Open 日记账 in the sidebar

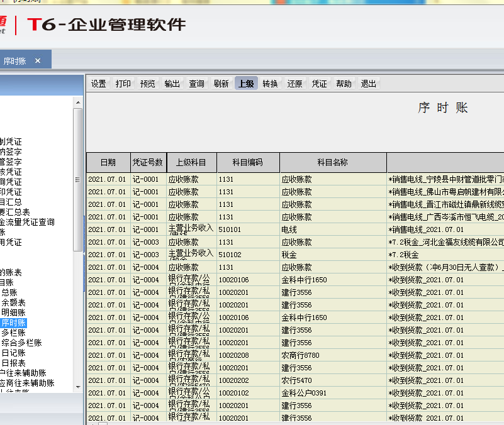click(x=13, y=353)
